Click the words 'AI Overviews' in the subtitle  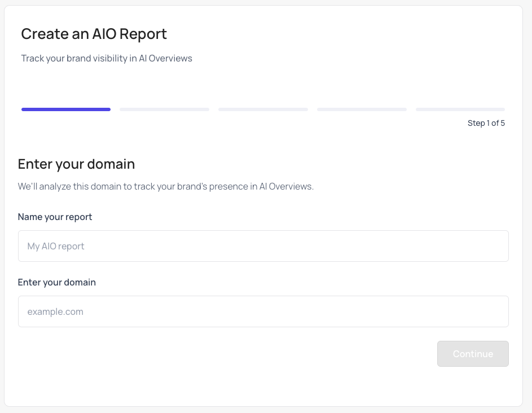(x=165, y=58)
